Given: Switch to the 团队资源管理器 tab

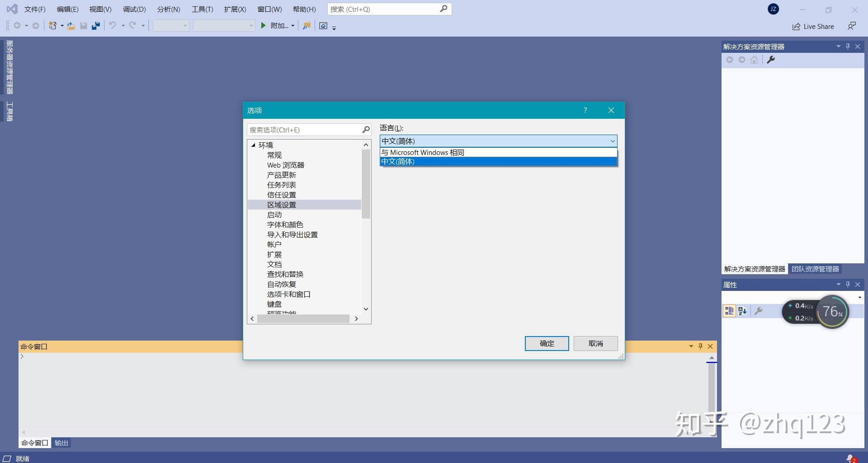Looking at the screenshot, I should [x=814, y=269].
